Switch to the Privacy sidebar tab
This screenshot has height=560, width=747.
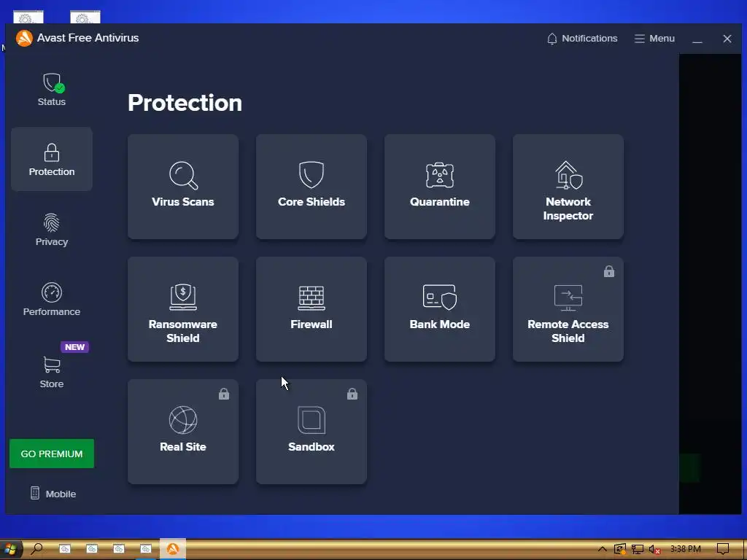(x=52, y=230)
